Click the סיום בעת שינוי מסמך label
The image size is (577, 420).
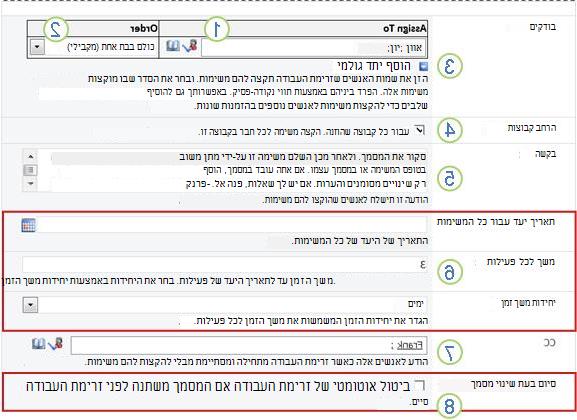[513, 384]
